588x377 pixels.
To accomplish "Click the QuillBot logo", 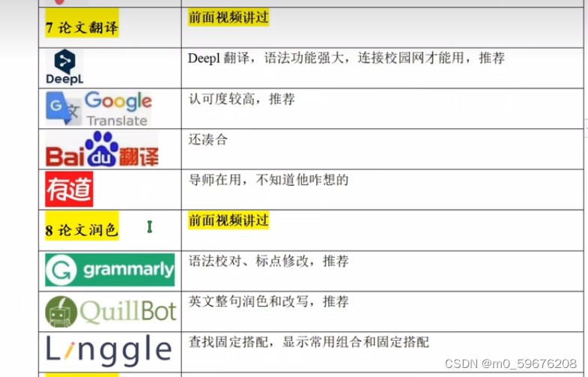I will (111, 311).
